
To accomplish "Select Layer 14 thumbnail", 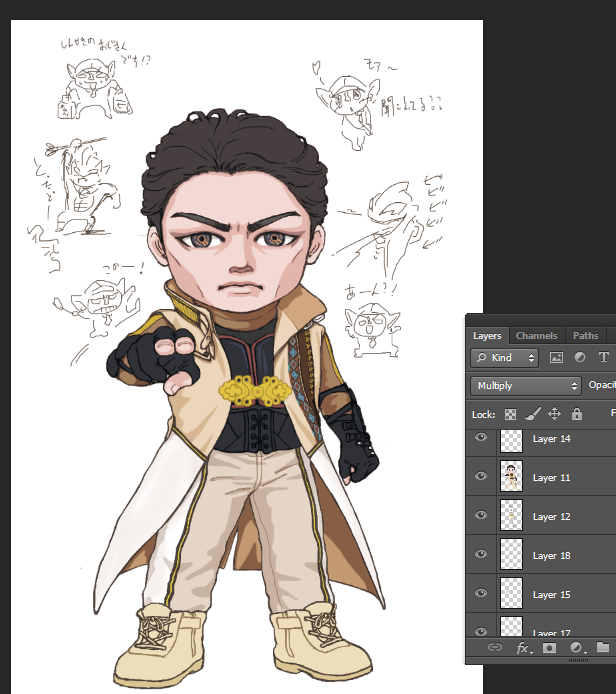I will pyautogui.click(x=511, y=441).
